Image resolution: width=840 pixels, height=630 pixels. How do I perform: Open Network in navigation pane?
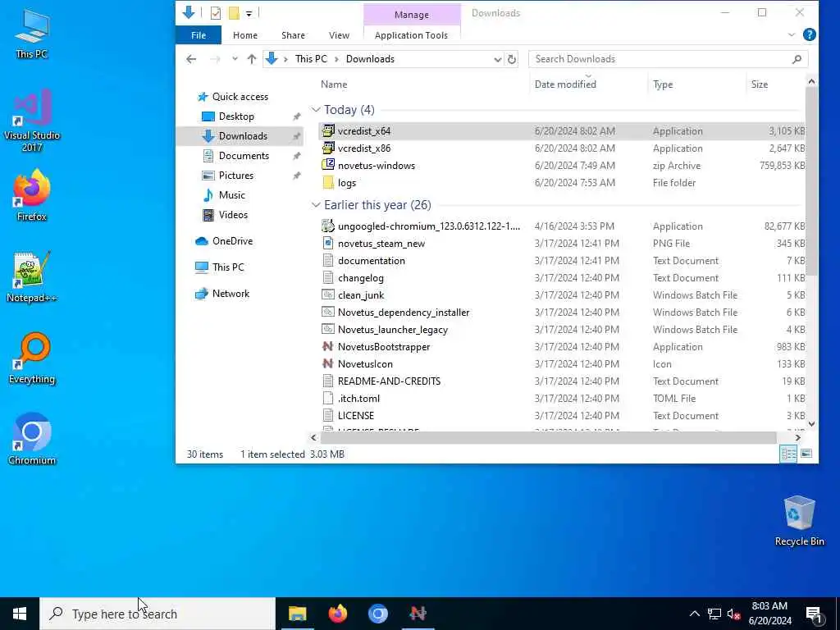231,294
